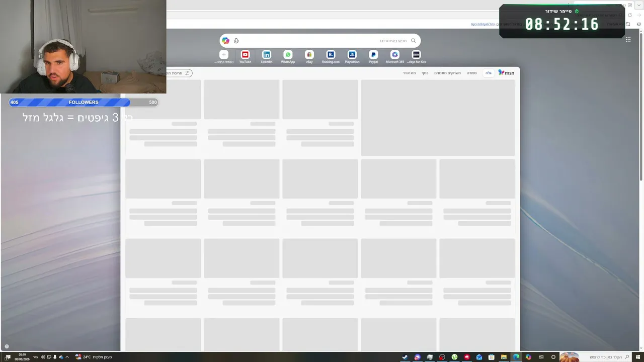Viewport: 644px width, 362px height.
Task: Open the Copilot app from the taskbar
Action: click(528, 357)
